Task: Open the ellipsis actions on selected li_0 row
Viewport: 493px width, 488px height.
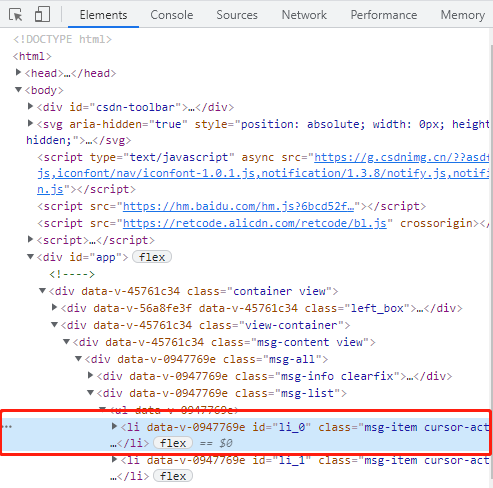Action: pyautogui.click(x=8, y=427)
